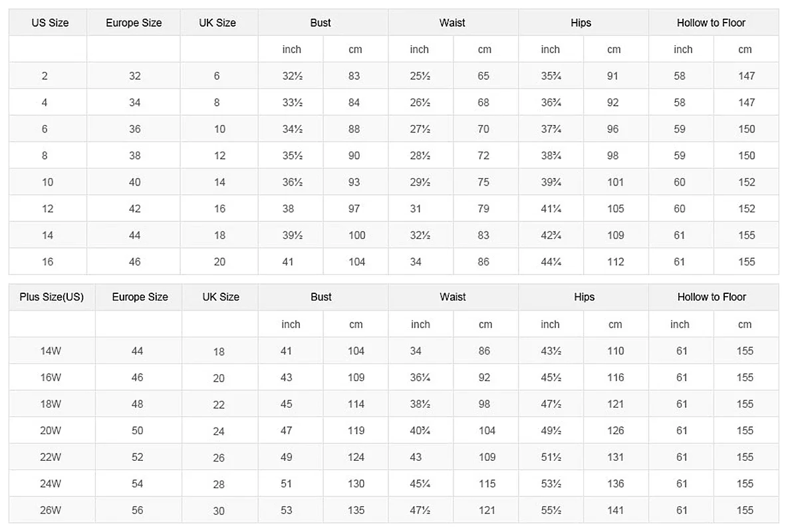Select the 18W plus size cell
The width and height of the screenshot is (788, 532).
(51, 404)
